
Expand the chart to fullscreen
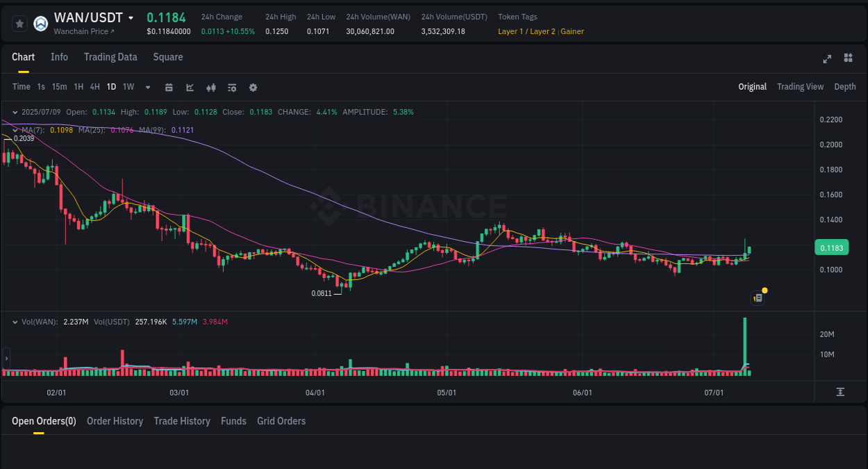click(x=827, y=59)
